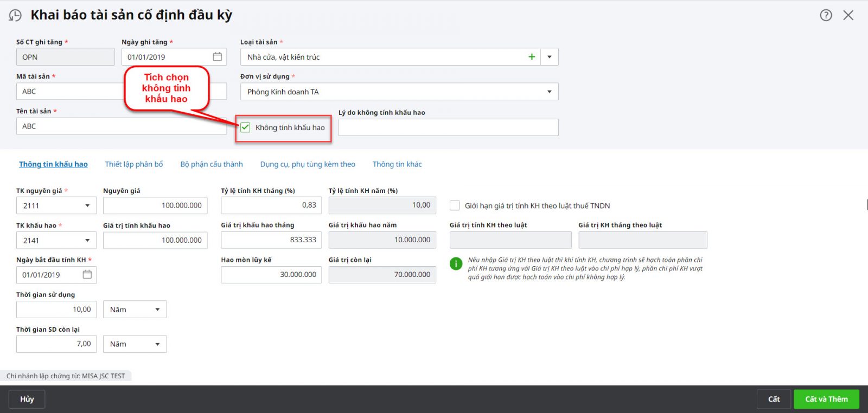Screen dimensions: 868x413
Task: Expand TK nguyên giá account dropdown
Action: tap(87, 206)
